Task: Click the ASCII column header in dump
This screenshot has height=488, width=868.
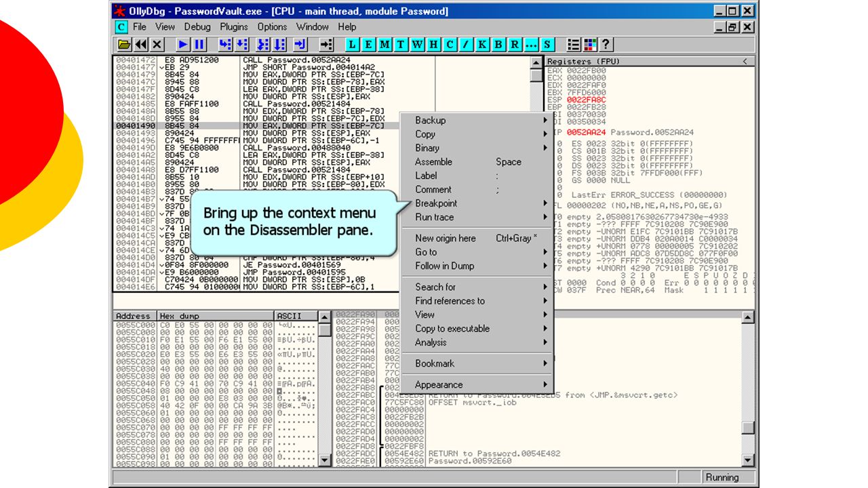Action: pos(296,317)
